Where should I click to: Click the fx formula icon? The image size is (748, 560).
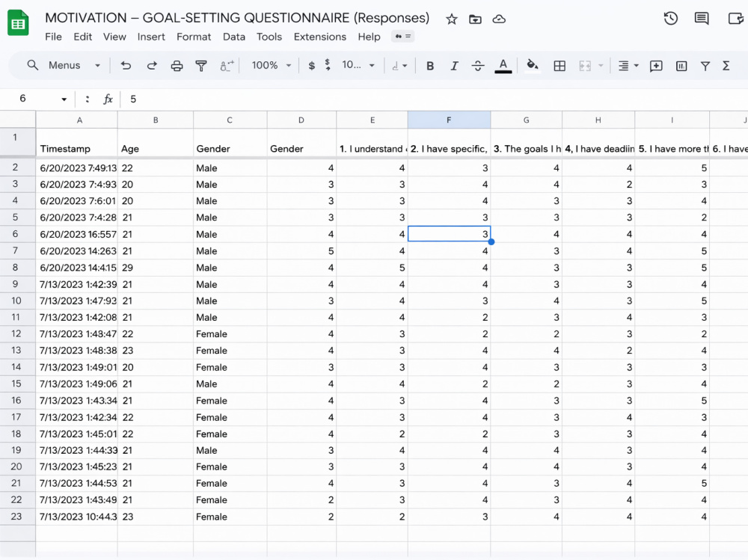pos(108,99)
